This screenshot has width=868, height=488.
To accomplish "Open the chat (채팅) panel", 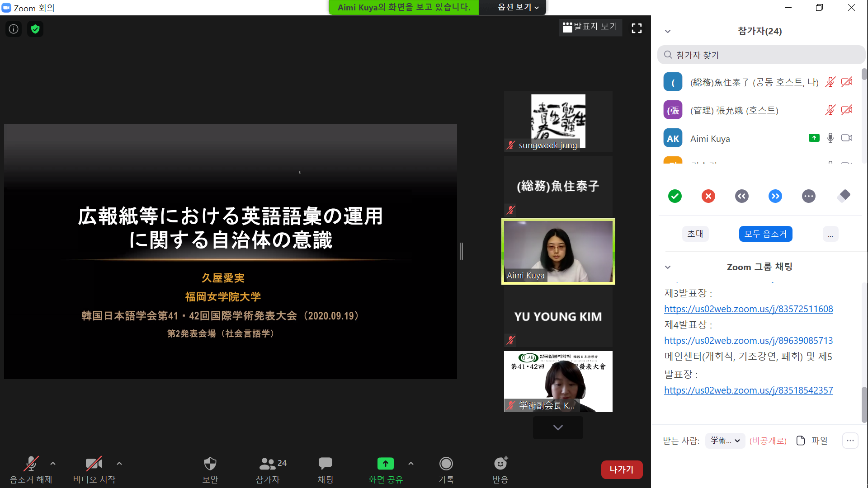I will click(325, 469).
